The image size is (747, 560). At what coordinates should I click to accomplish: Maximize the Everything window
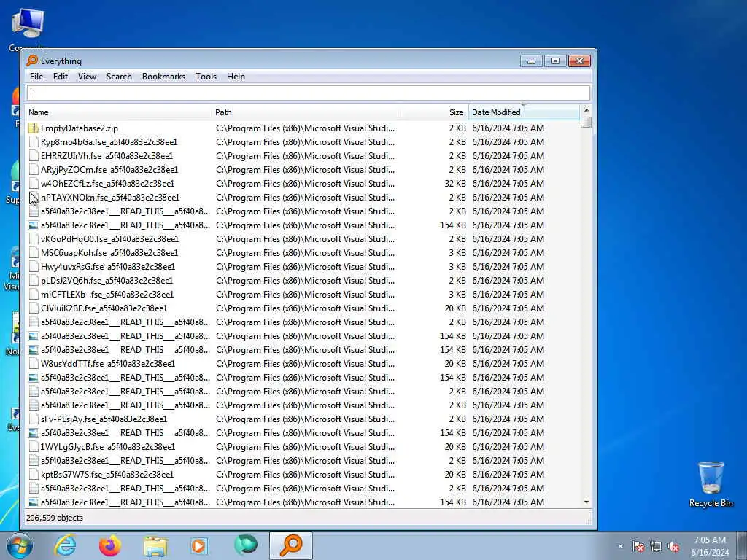point(555,61)
